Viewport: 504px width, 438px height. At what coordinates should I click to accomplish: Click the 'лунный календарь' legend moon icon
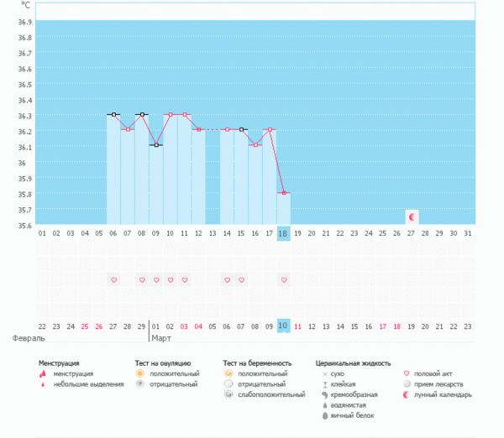[407, 394]
